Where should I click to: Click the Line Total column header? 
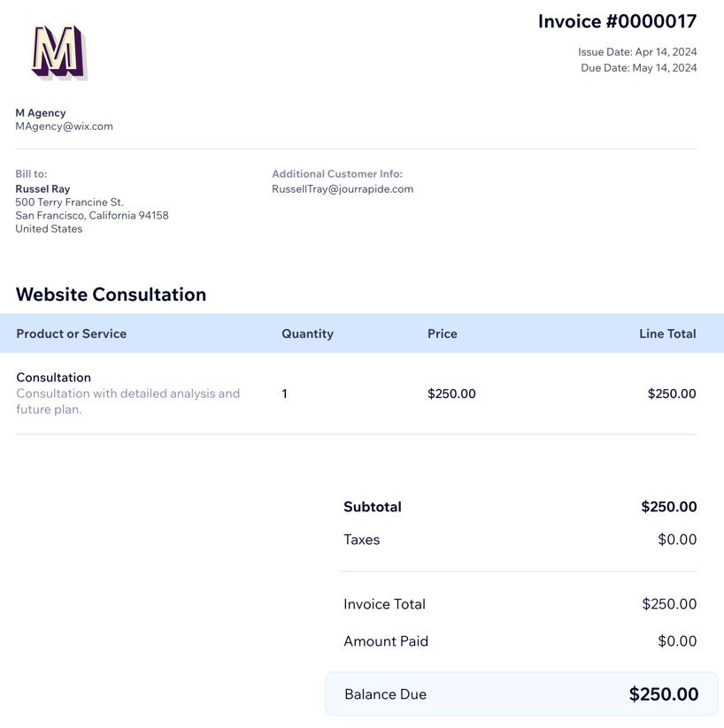pos(667,333)
